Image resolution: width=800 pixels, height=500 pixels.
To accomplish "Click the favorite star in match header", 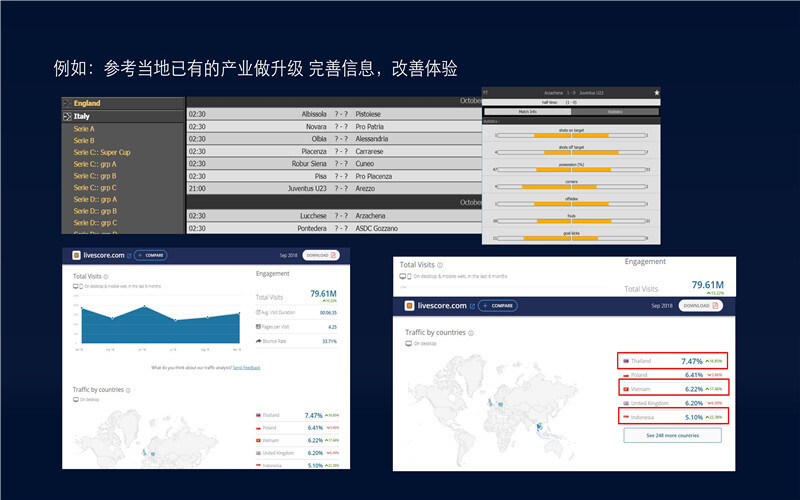I will coord(656,92).
